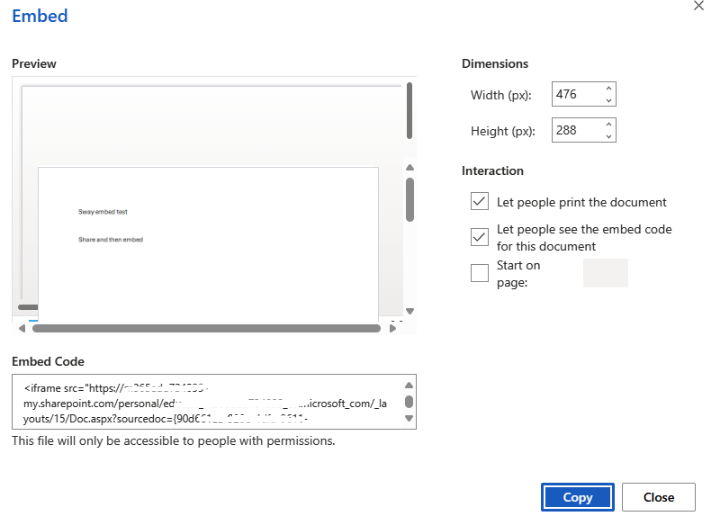The width and height of the screenshot is (704, 524).
Task: Uncheck Let people print the document
Action: [x=480, y=201]
